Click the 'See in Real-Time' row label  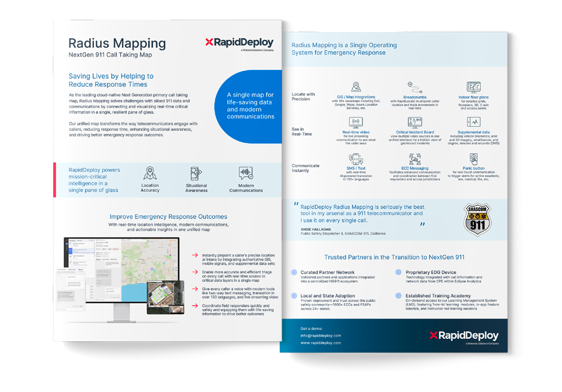click(x=301, y=131)
